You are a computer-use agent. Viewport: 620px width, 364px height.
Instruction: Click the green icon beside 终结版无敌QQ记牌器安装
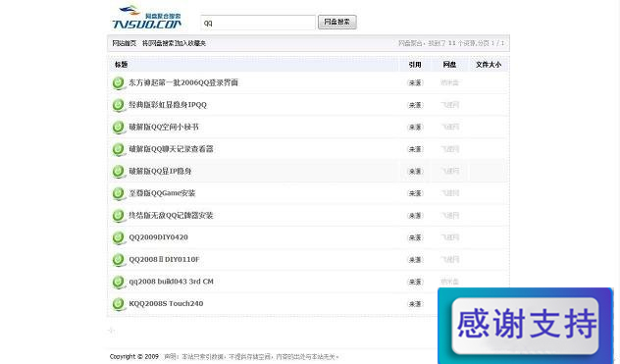pos(118,216)
